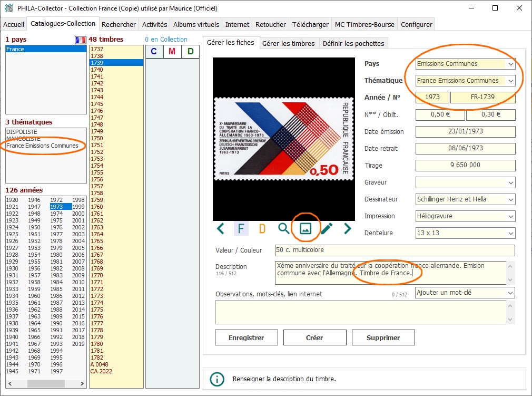Click the Enregistrer button

247,337
